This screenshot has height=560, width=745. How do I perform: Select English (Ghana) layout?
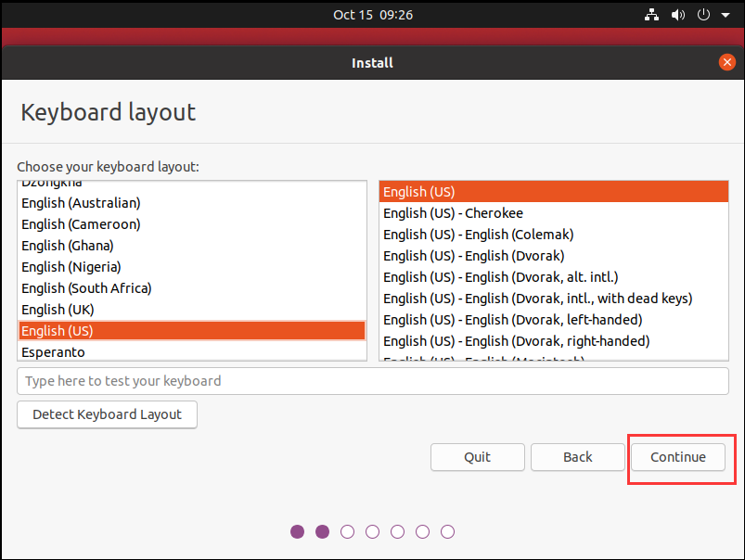pos(192,246)
